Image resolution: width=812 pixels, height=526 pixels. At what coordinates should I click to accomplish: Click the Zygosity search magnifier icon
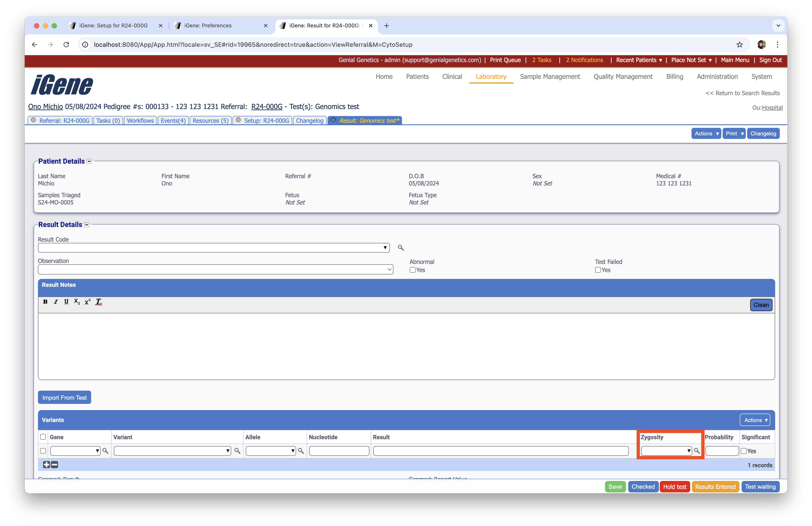697,451
